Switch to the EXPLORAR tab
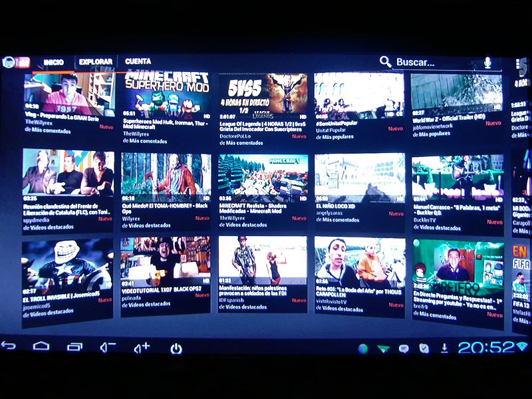This screenshot has height=399, width=532. pyautogui.click(x=95, y=62)
